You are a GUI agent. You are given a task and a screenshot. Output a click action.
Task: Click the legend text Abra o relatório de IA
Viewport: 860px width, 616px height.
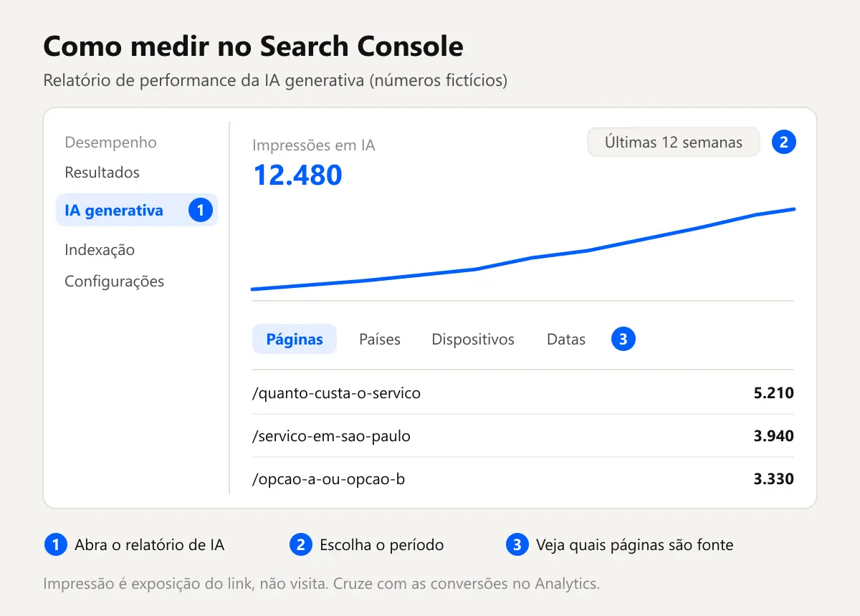[x=150, y=545]
